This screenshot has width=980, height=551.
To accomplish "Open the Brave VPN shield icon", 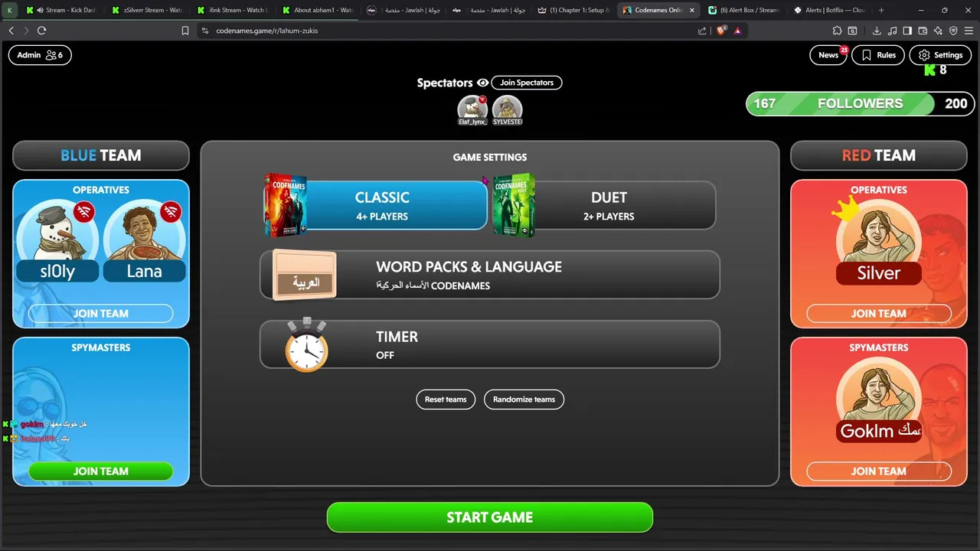I will coord(953,31).
